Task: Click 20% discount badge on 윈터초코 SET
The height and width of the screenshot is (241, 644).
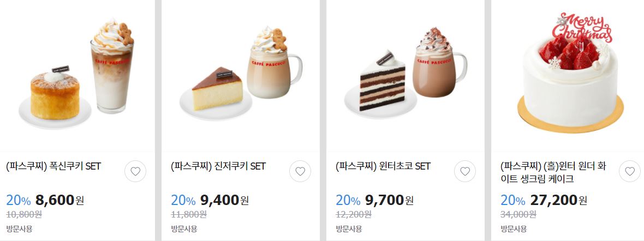Action: click(x=348, y=200)
